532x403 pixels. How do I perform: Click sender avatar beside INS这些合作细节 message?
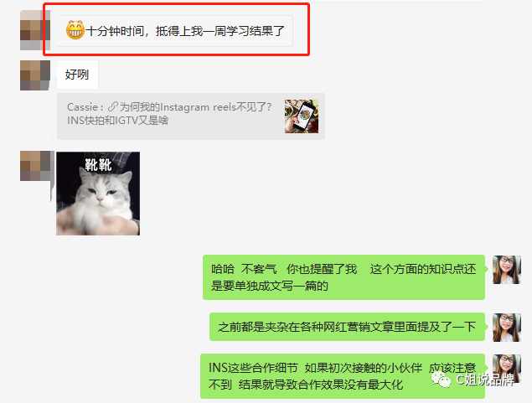click(506, 369)
